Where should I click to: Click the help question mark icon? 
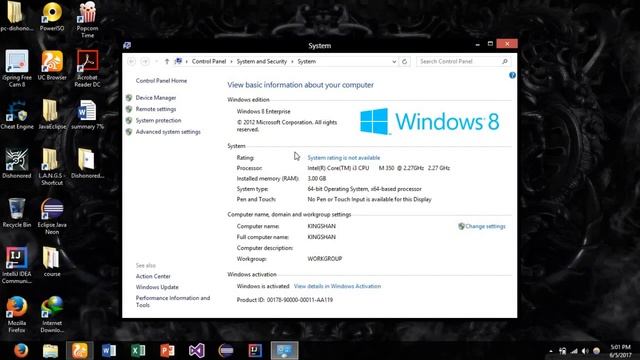pyautogui.click(x=512, y=75)
